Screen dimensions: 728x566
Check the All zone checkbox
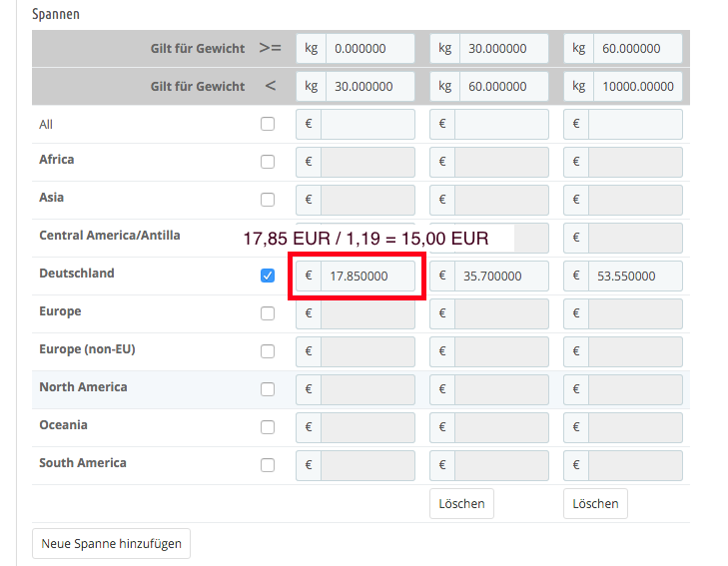(267, 125)
